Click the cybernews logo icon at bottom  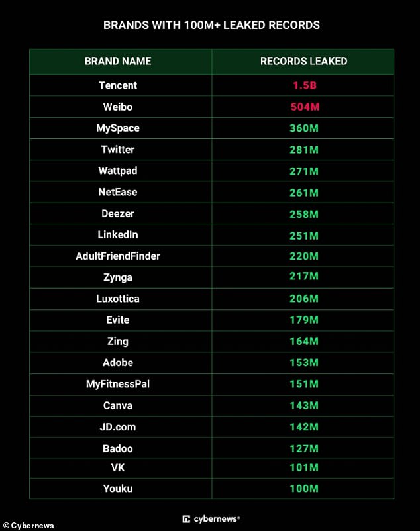tap(186, 519)
